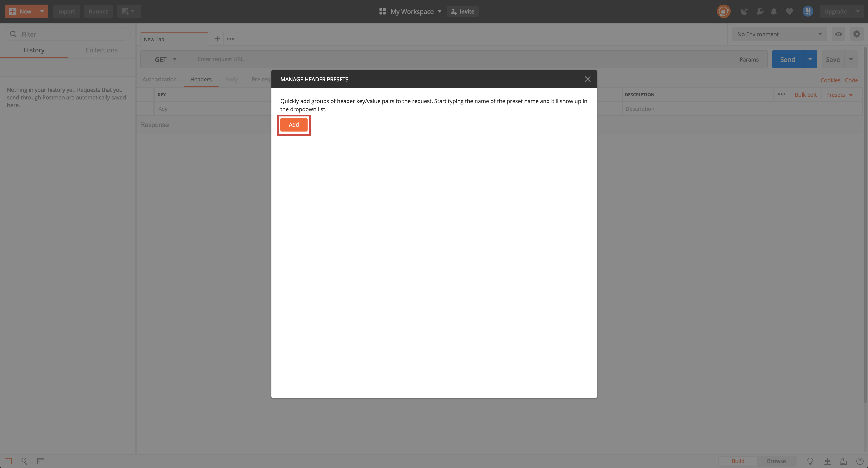Click the Upgrade button
The width and height of the screenshot is (868, 468).
835,11
